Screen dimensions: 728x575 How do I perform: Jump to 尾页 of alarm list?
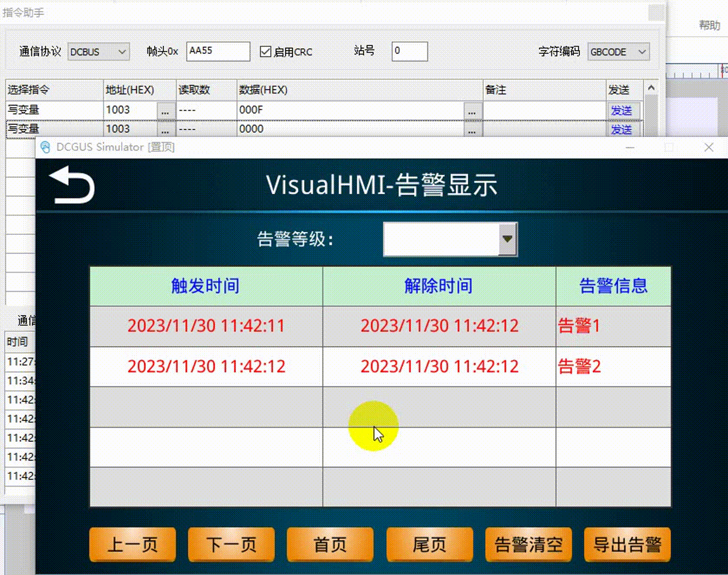[x=429, y=545]
